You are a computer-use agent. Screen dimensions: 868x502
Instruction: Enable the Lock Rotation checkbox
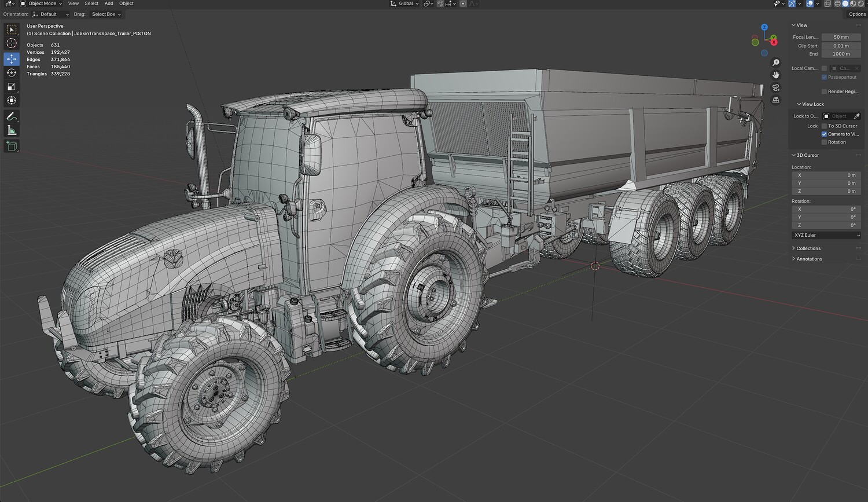click(x=824, y=142)
